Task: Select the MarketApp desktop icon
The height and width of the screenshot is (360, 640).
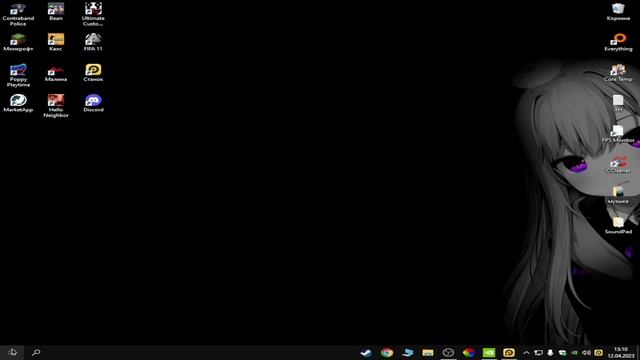Action: pyautogui.click(x=18, y=103)
